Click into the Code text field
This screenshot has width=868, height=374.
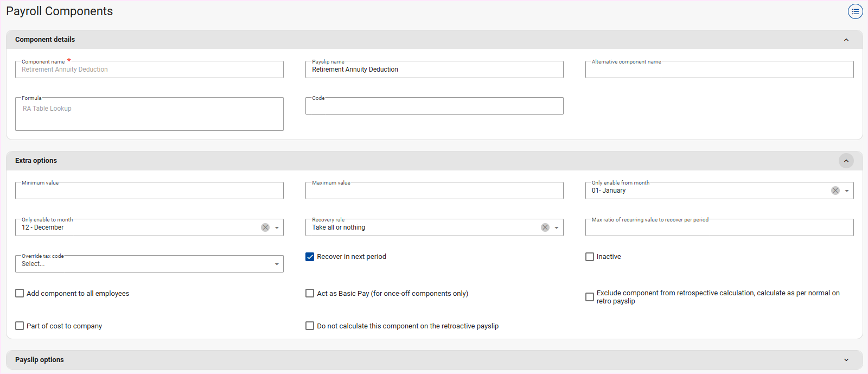pyautogui.click(x=434, y=106)
